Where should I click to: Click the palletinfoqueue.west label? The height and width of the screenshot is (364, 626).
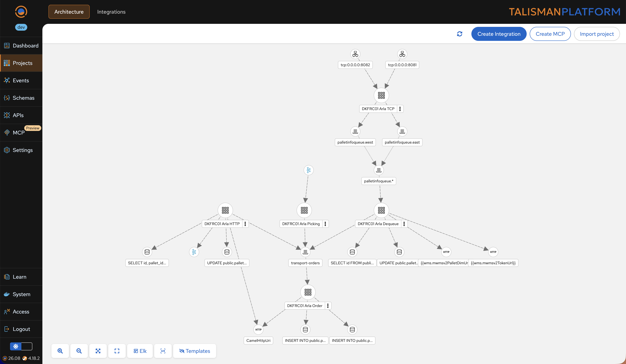[355, 142]
